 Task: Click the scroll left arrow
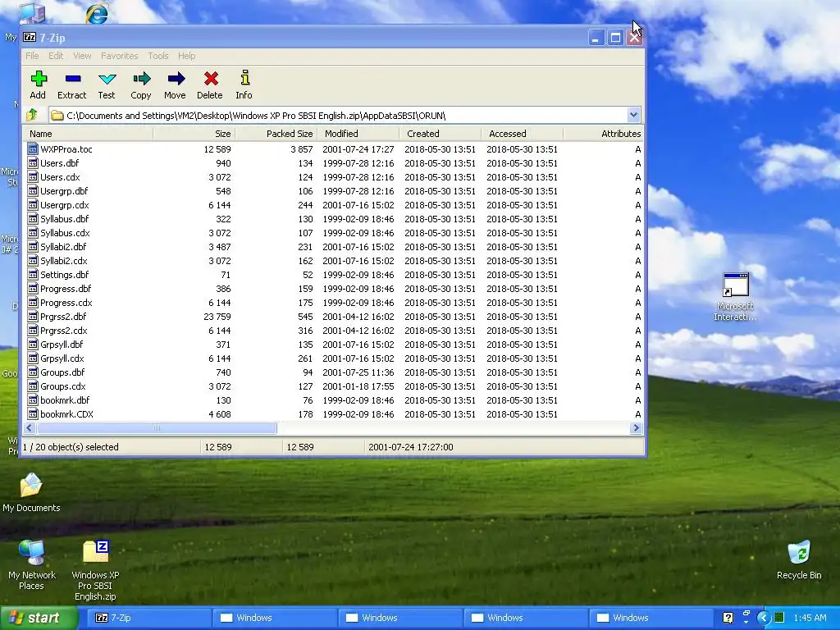point(30,427)
